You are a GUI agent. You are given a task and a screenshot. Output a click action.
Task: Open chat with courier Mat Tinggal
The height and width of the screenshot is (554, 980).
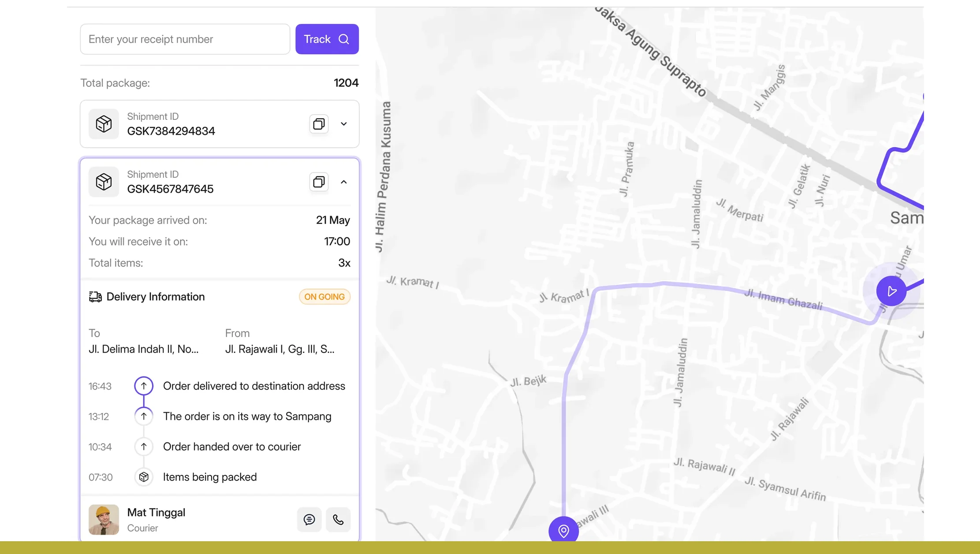(x=309, y=520)
